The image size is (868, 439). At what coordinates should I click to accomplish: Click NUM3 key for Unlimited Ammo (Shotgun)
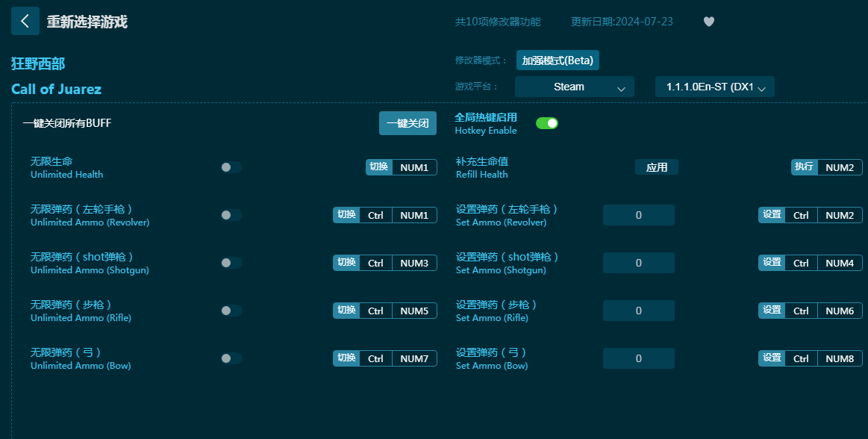point(415,263)
